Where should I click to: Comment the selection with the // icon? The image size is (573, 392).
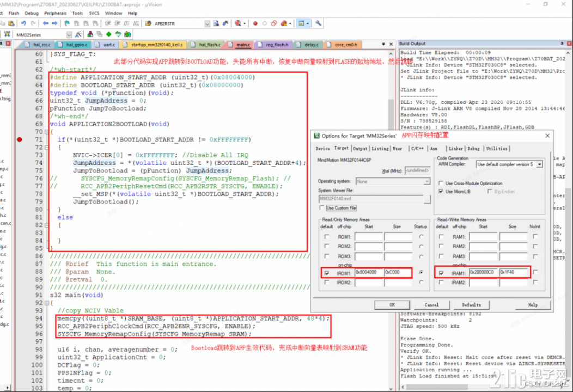[x=126, y=23]
